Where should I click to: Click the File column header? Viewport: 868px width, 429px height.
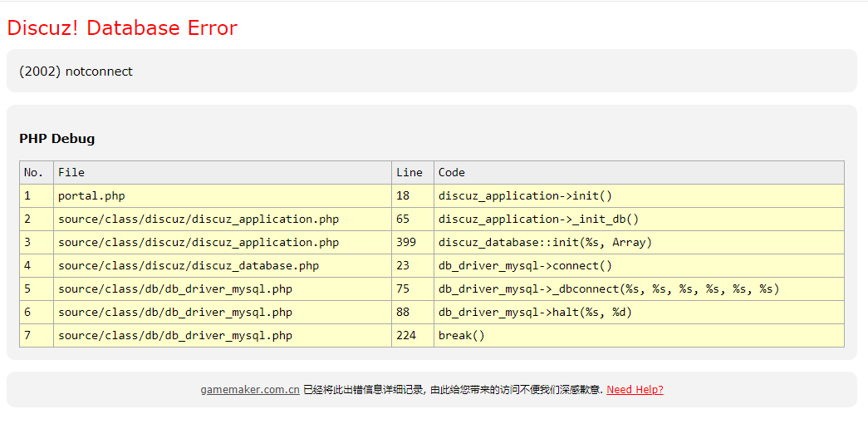(x=71, y=173)
